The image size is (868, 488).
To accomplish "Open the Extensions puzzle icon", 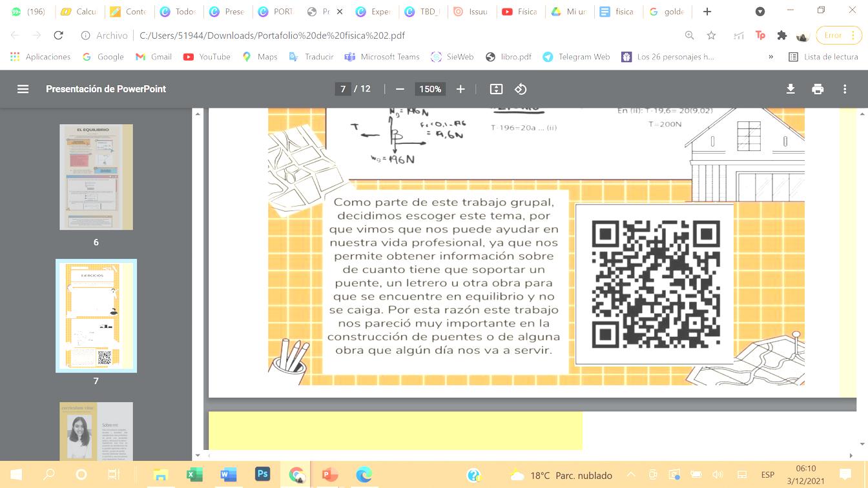I will pos(782,36).
